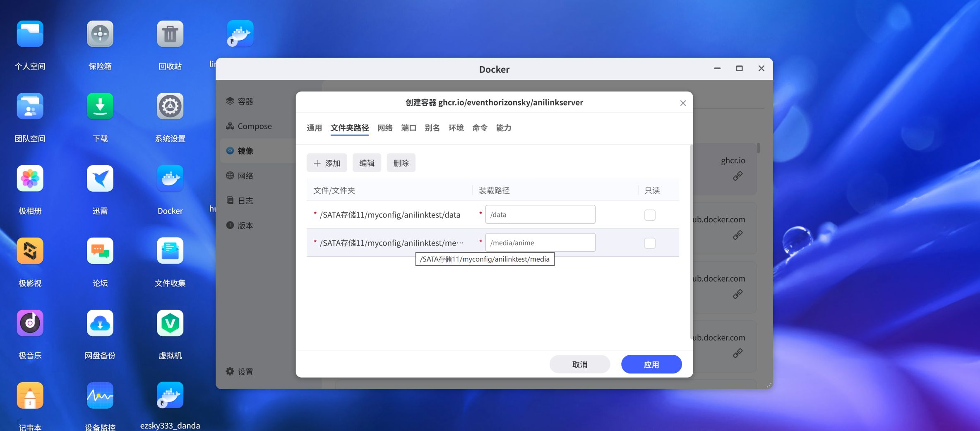Click the /media/anime mount path field
This screenshot has height=431, width=980.
(x=540, y=243)
